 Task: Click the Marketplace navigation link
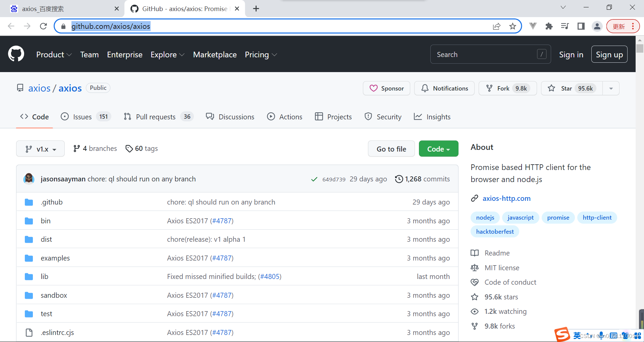pos(215,55)
